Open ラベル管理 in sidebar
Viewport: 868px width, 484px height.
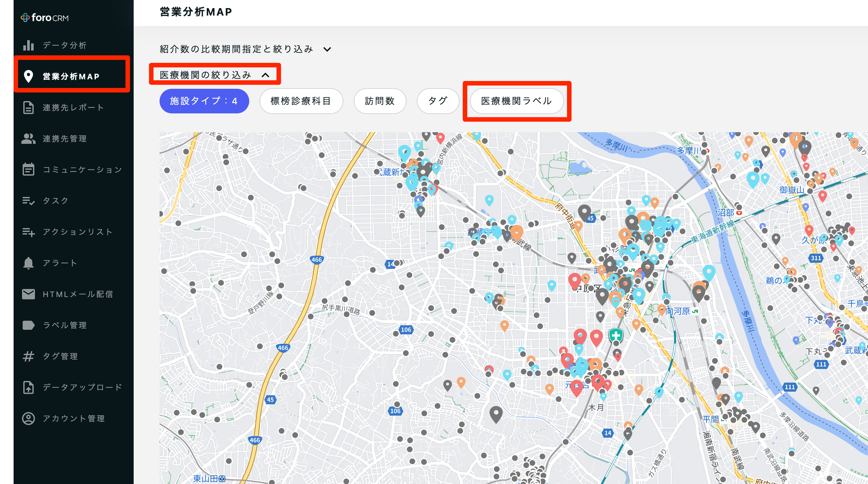point(65,325)
